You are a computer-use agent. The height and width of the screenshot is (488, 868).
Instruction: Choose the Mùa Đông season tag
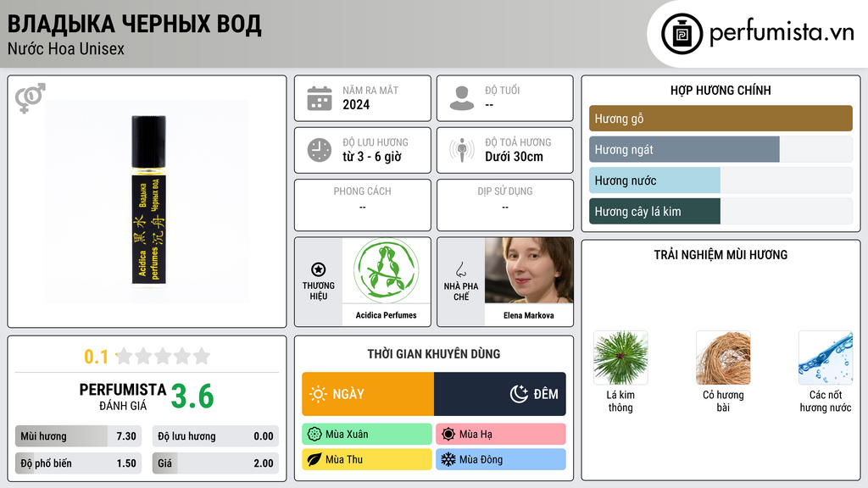(x=501, y=459)
